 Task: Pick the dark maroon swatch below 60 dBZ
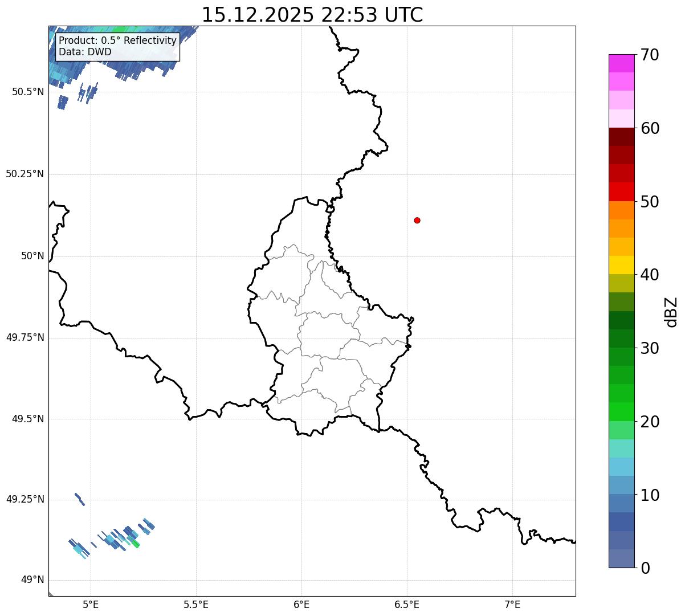coord(622,137)
